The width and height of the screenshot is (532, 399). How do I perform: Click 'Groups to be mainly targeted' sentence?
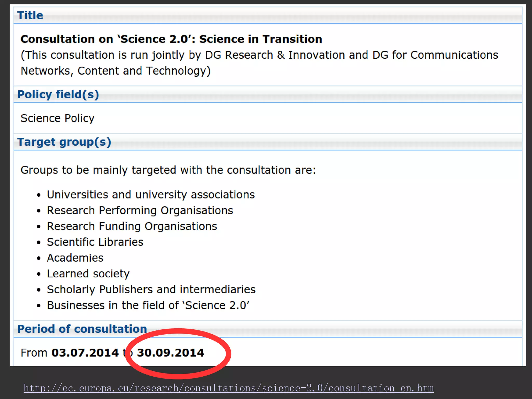tap(168, 170)
